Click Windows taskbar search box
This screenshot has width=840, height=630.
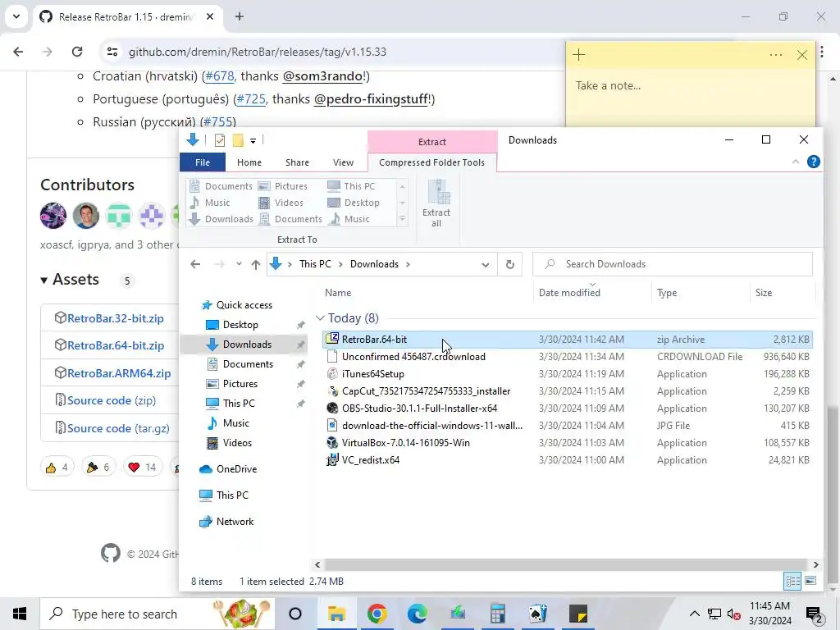[x=157, y=614]
